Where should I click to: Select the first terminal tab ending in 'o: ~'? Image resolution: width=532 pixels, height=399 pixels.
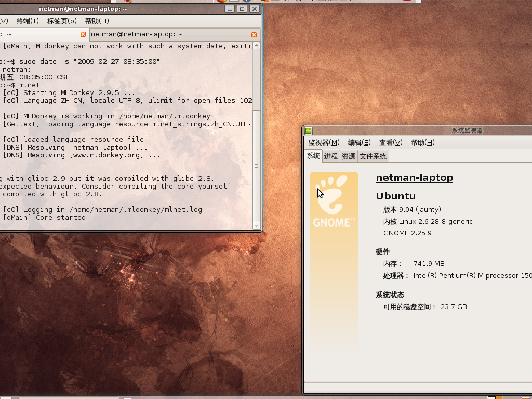point(44,34)
